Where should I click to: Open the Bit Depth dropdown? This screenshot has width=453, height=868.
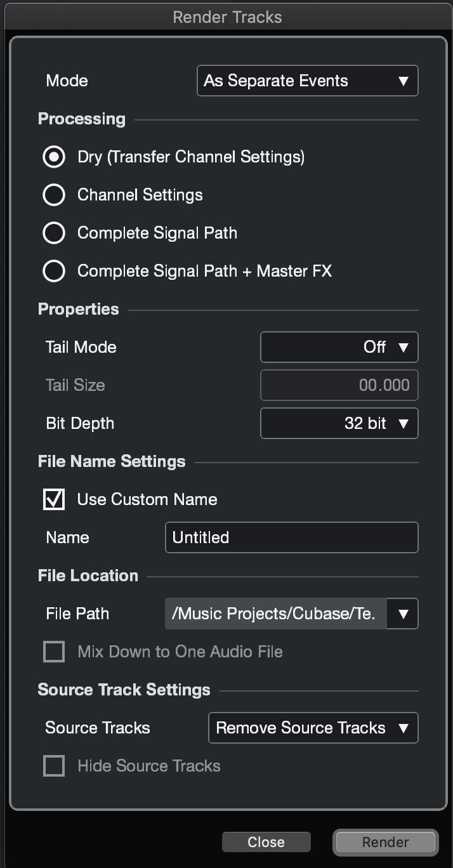tap(339, 423)
